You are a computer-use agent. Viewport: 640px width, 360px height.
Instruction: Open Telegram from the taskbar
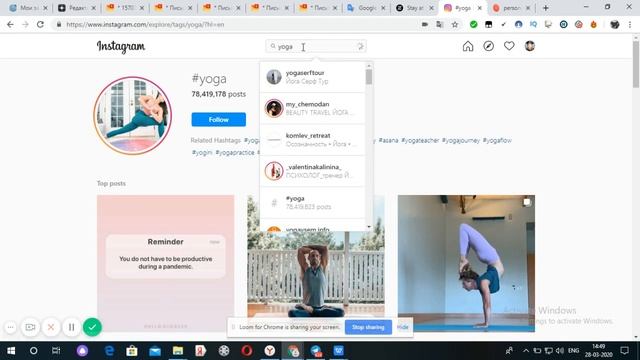click(316, 351)
